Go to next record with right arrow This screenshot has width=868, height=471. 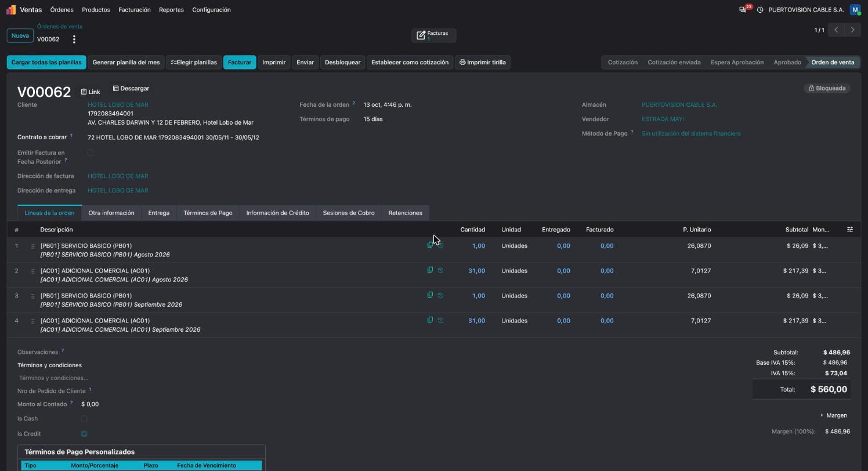tap(852, 30)
